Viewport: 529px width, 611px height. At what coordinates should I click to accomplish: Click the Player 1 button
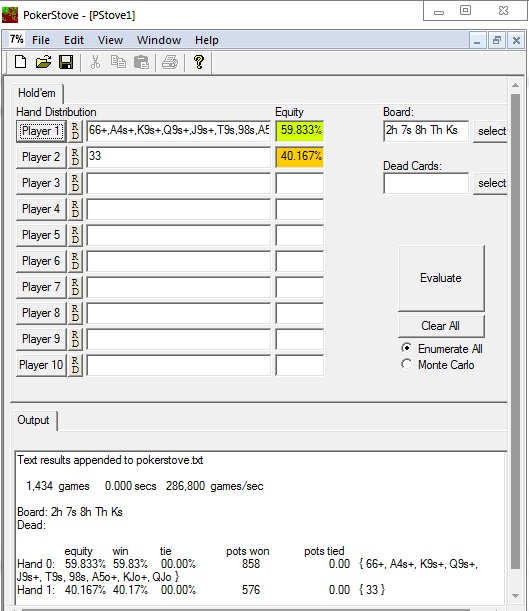pos(41,131)
